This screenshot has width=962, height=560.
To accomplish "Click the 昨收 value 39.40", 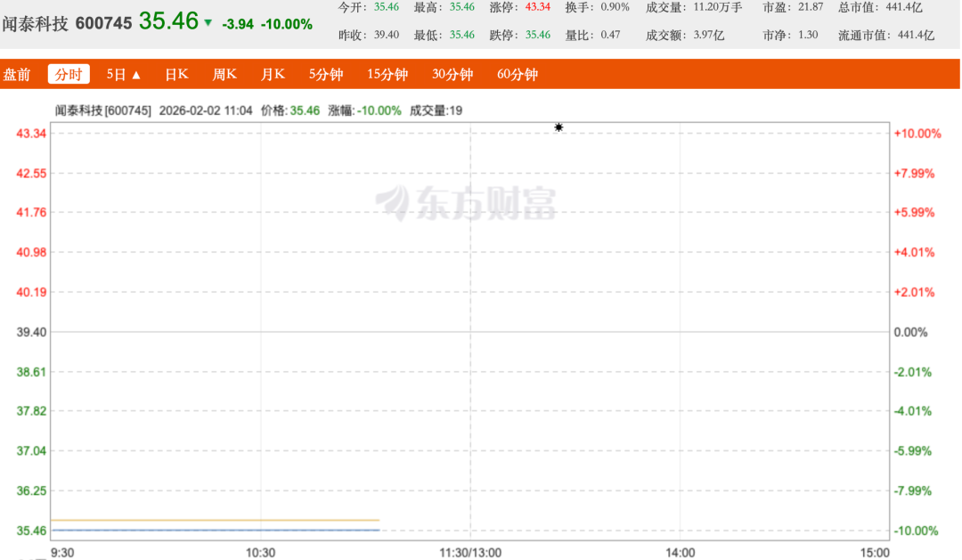I will tap(387, 35).
